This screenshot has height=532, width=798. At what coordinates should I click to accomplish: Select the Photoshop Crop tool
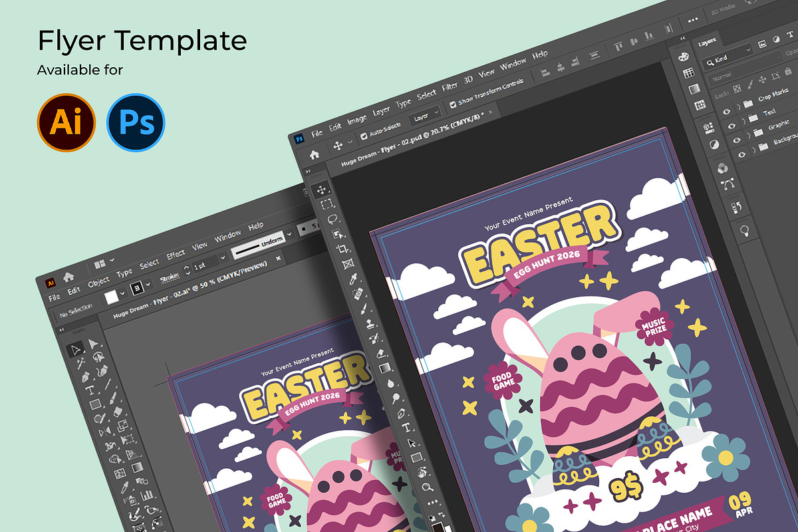coord(342,249)
